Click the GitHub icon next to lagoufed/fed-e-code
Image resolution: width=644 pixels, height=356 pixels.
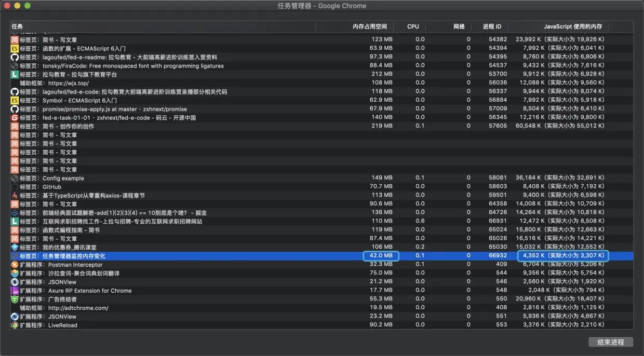point(15,91)
